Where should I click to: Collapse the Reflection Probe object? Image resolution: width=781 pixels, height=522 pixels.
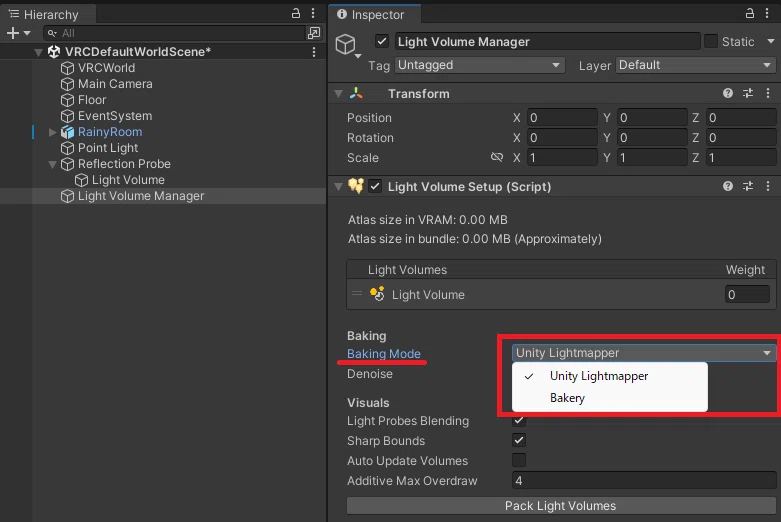click(x=52, y=164)
